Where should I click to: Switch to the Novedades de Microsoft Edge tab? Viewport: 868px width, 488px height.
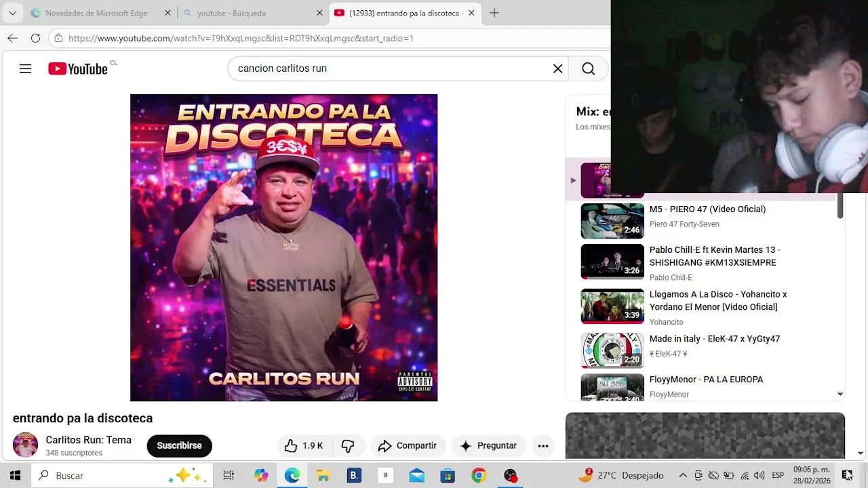coord(96,13)
